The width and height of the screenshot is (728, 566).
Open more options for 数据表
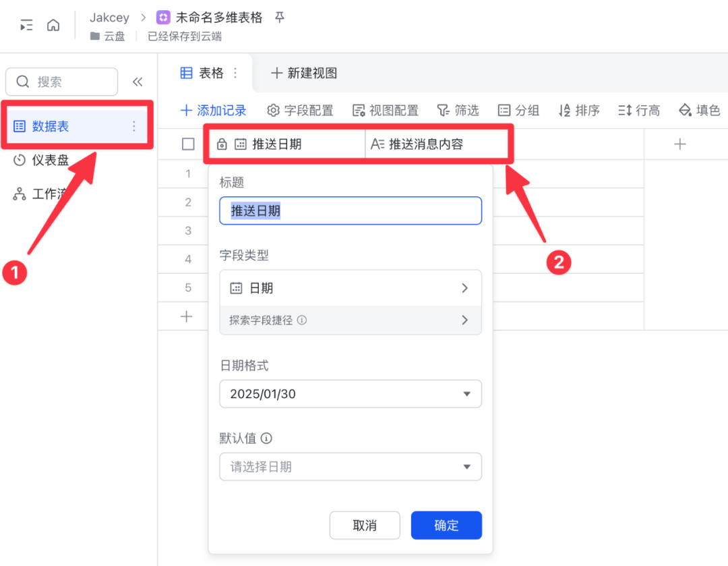pyautogui.click(x=133, y=126)
